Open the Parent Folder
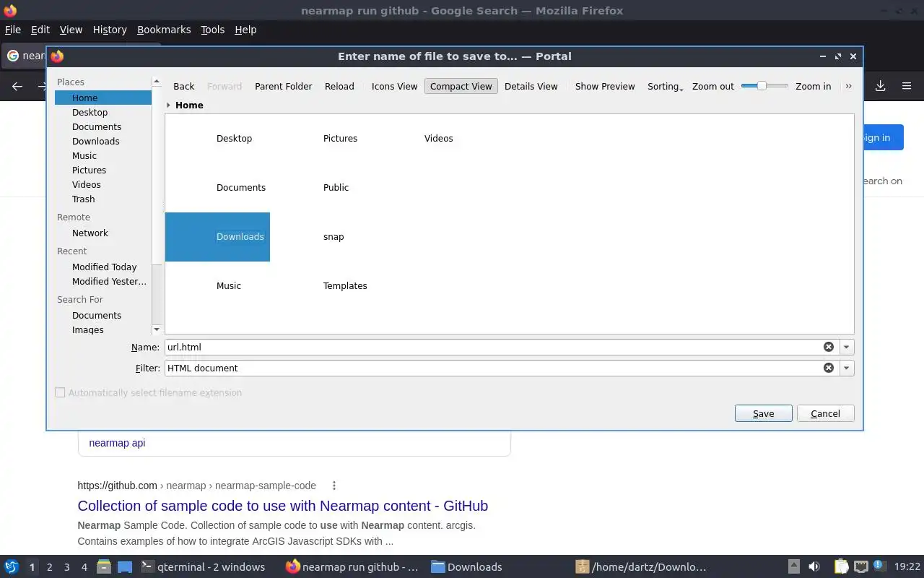Screen dimensions: 924x578 pos(283,86)
